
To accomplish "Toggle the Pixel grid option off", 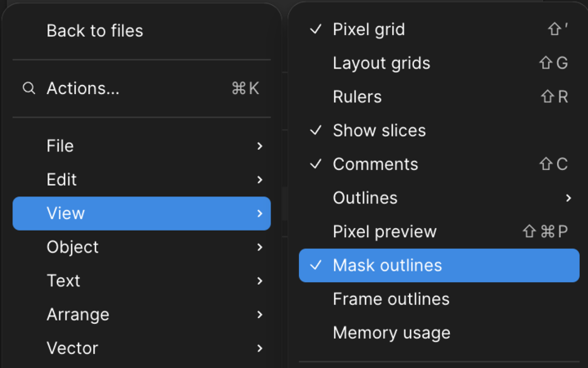I will point(439,29).
